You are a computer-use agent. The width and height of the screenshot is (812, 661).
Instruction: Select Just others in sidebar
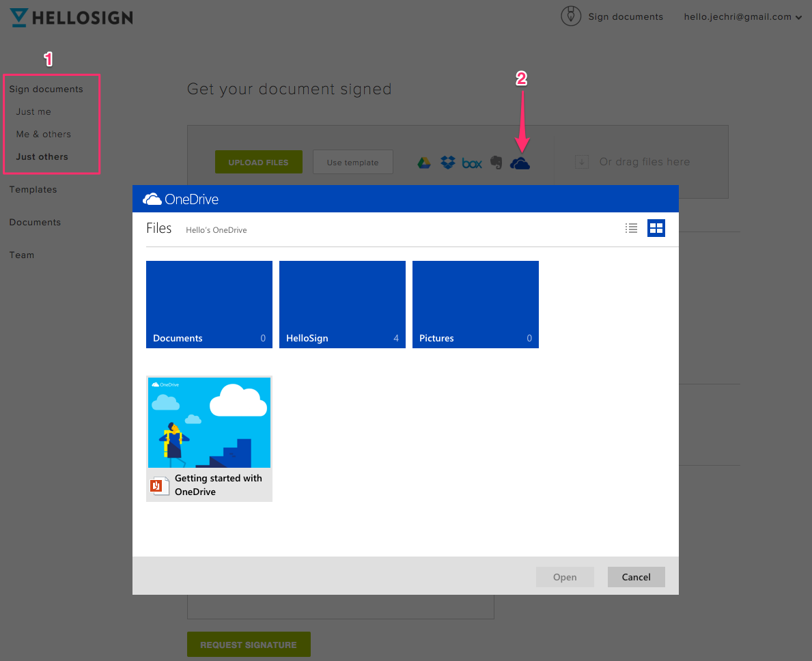pos(42,157)
